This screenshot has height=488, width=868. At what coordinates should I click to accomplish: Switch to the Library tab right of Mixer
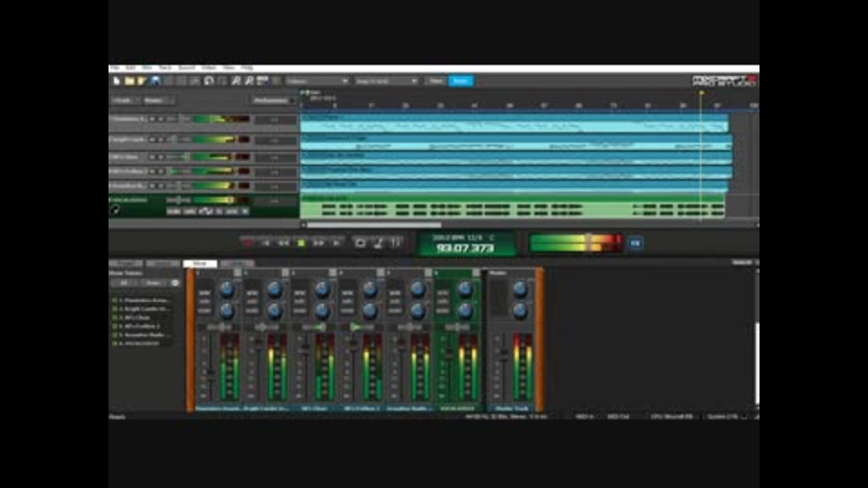point(237,264)
